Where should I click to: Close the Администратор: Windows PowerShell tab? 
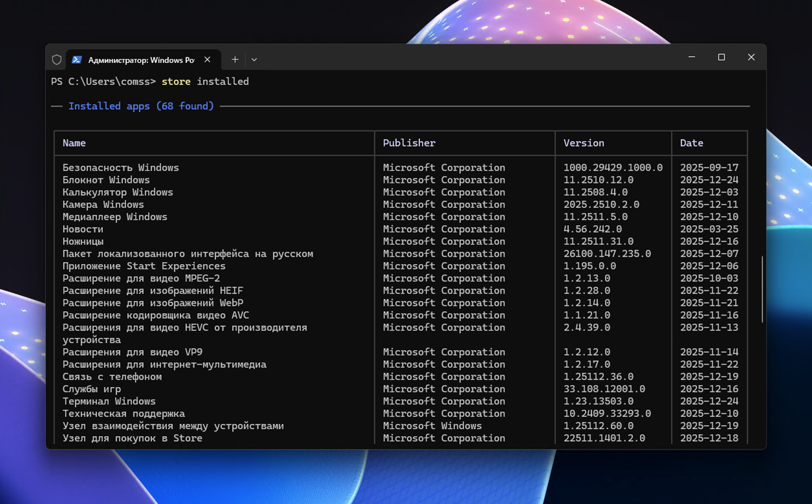[x=207, y=60]
